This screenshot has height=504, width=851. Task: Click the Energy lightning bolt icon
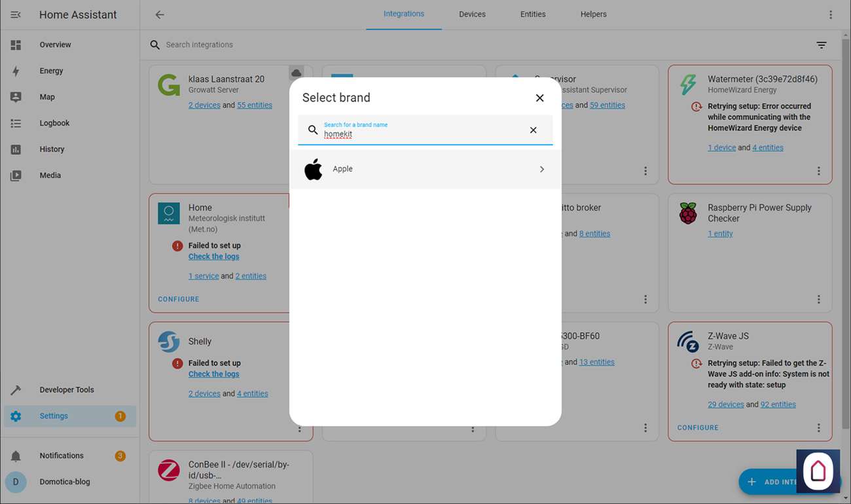(16, 71)
